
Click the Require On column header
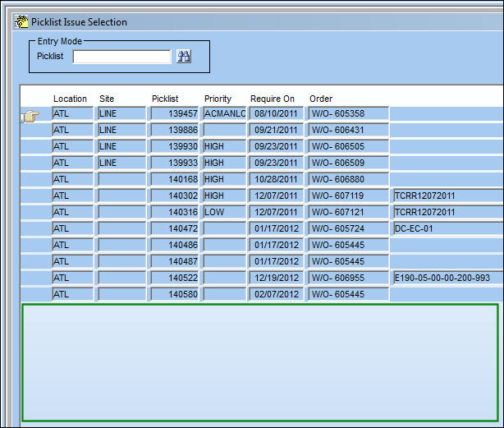(273, 99)
